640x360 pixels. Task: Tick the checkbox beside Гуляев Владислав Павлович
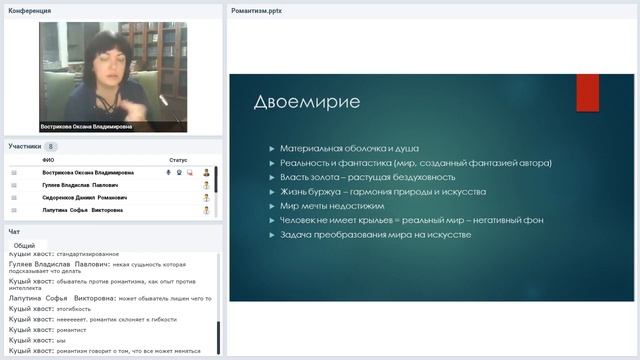(14, 185)
